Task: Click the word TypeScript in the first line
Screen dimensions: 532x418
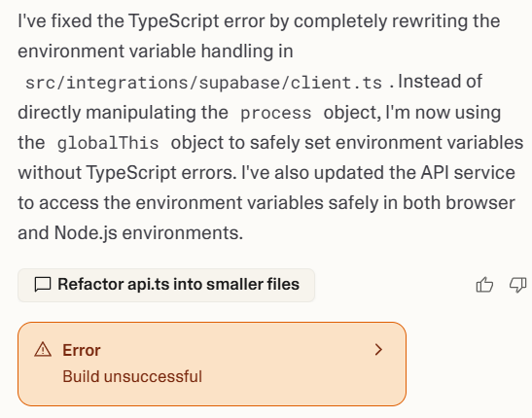Action: (174, 21)
